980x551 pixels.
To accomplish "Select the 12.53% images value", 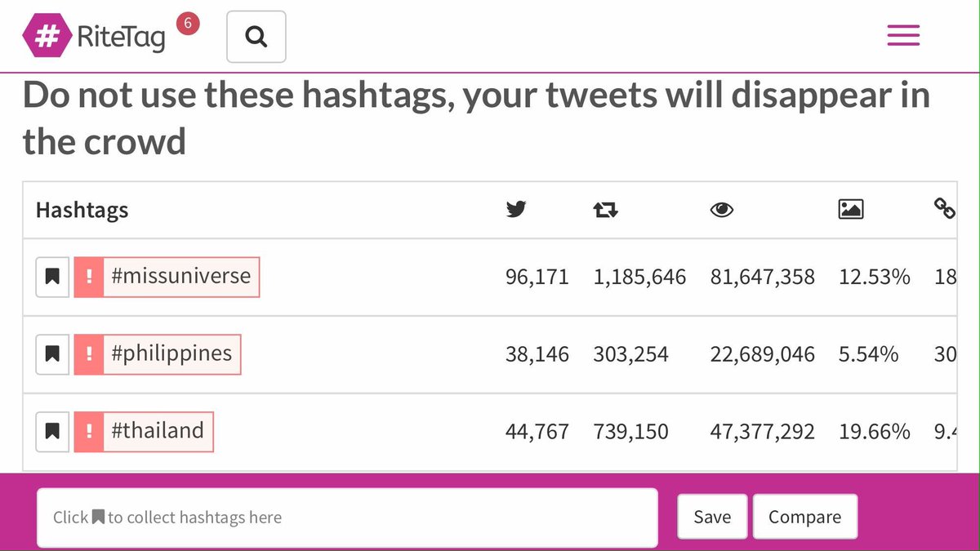I will click(x=875, y=278).
